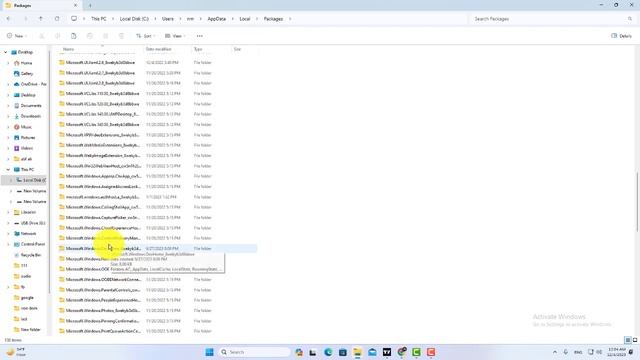The image size is (640, 360).
Task: Select the Packages tab
Action: (41, 6)
